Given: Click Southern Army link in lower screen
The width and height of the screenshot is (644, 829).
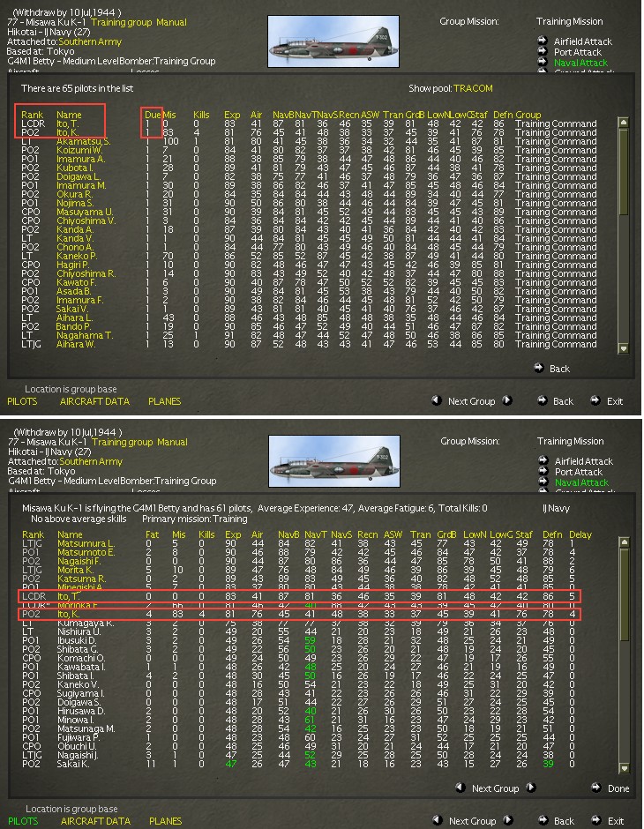Looking at the screenshot, I should [x=91, y=461].
